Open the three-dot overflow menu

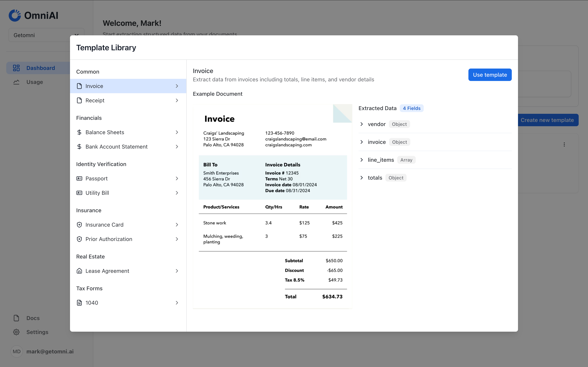564,144
